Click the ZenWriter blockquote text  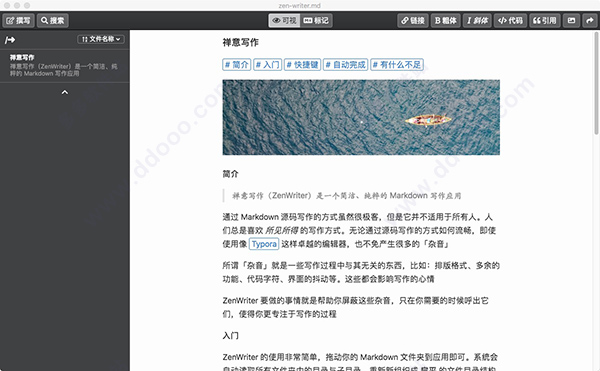[346, 196]
